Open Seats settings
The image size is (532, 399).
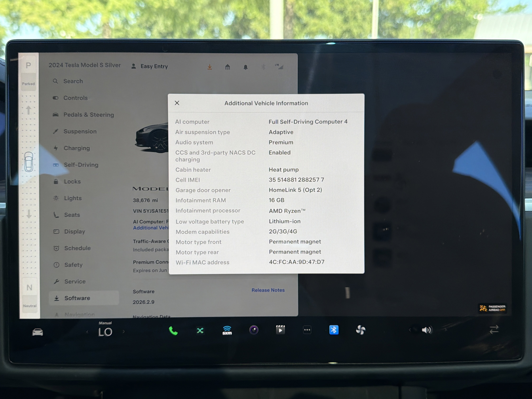click(67, 215)
